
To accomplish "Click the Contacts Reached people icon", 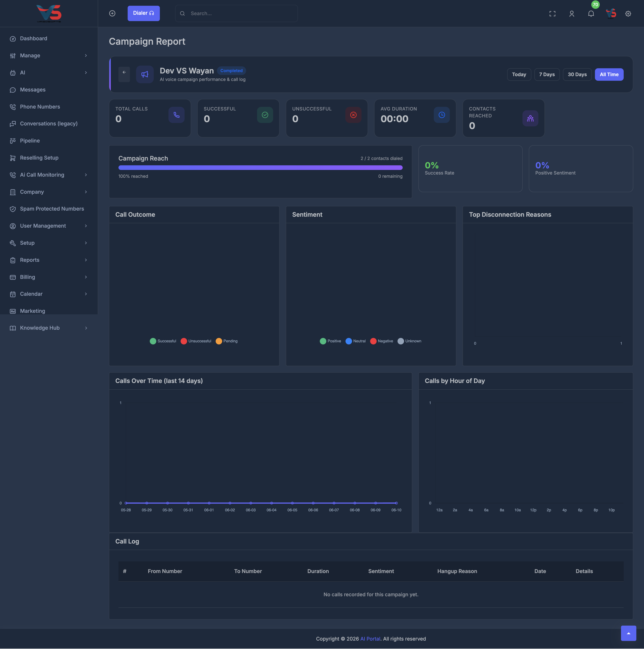I will 530,118.
